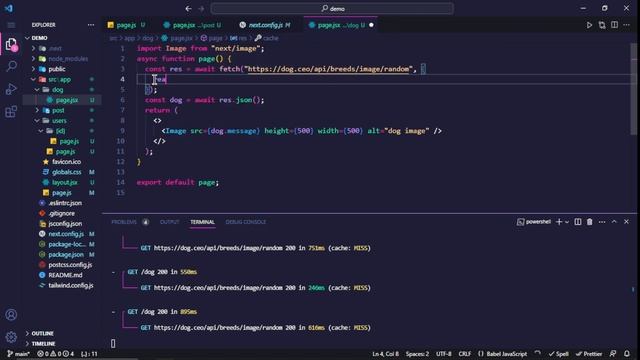Image resolution: width=640 pixels, height=360 pixels.
Task: Kill terminal with trash icon
Action: [x=590, y=222]
